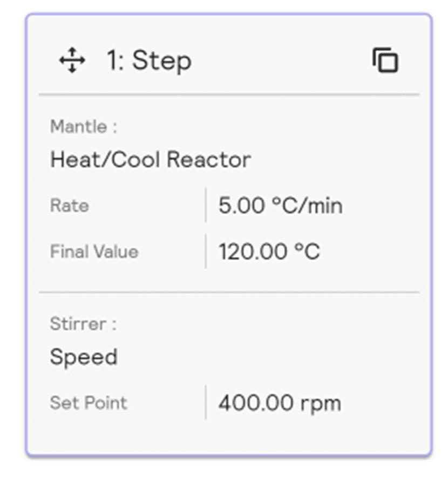448x477 pixels.
Task: Duplicate the step with the copy icon
Action: coord(385,60)
